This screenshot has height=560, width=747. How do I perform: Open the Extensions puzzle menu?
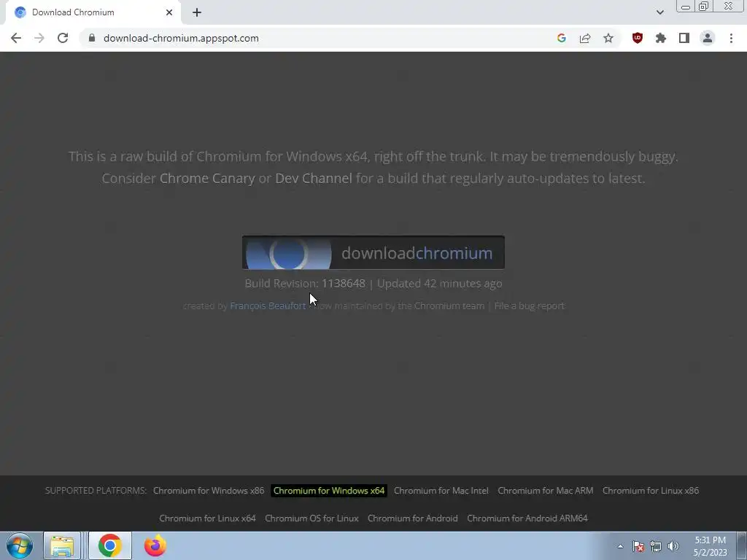[x=661, y=38]
